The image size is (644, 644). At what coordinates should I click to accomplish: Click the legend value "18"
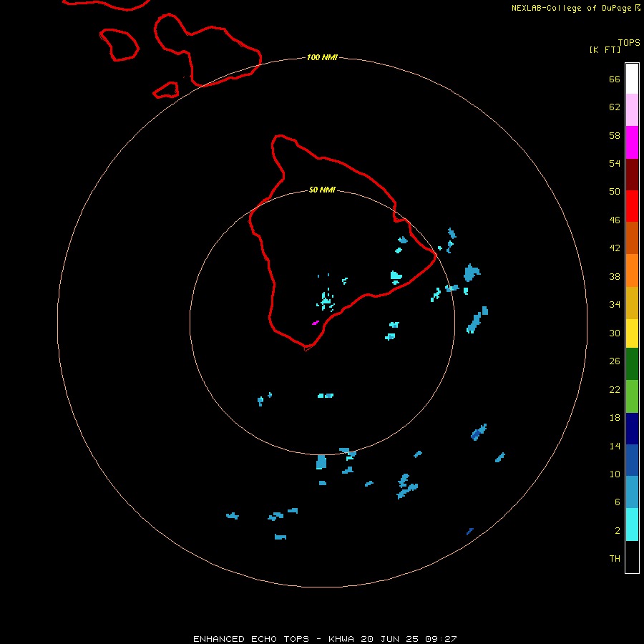pos(615,418)
